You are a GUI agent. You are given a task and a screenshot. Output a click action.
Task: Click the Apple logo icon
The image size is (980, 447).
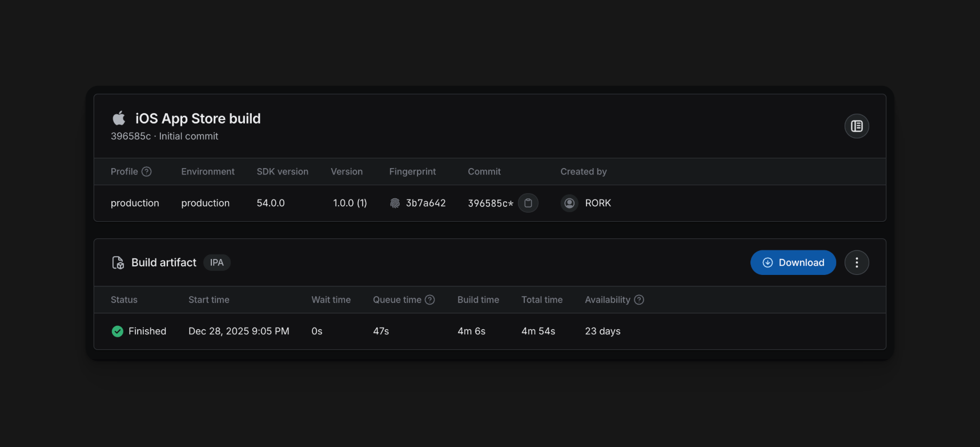[x=119, y=118]
